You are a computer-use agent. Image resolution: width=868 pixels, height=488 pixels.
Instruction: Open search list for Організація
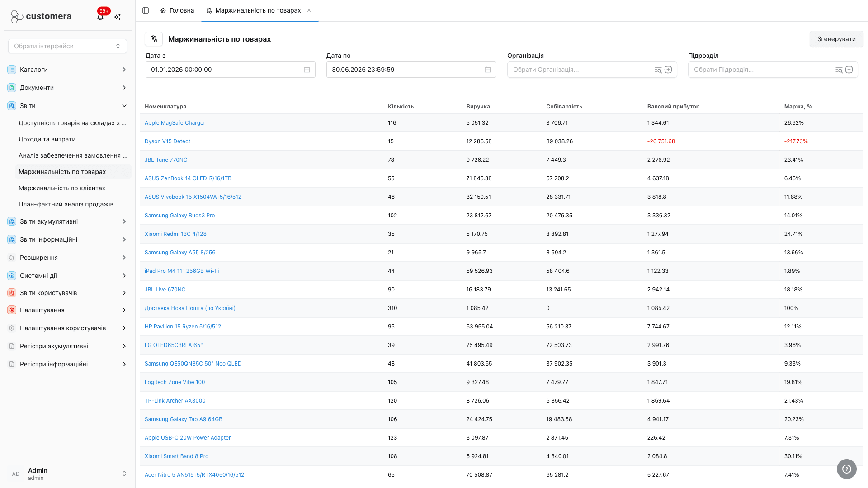[x=658, y=70]
